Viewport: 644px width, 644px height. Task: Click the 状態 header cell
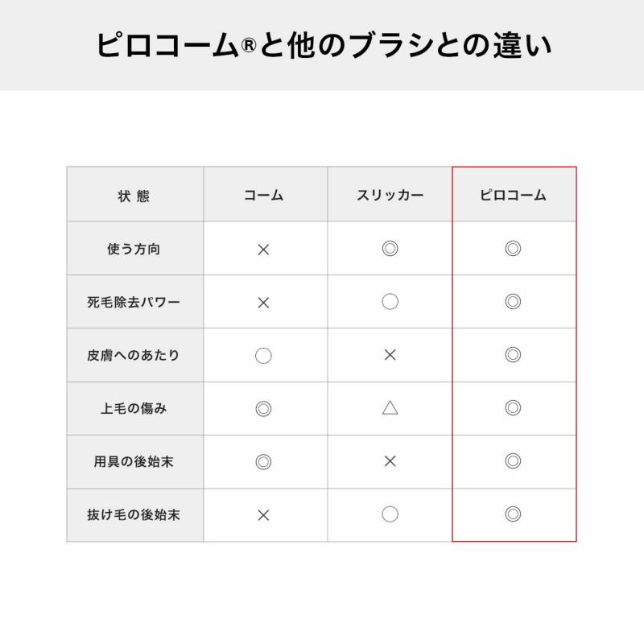(134, 196)
